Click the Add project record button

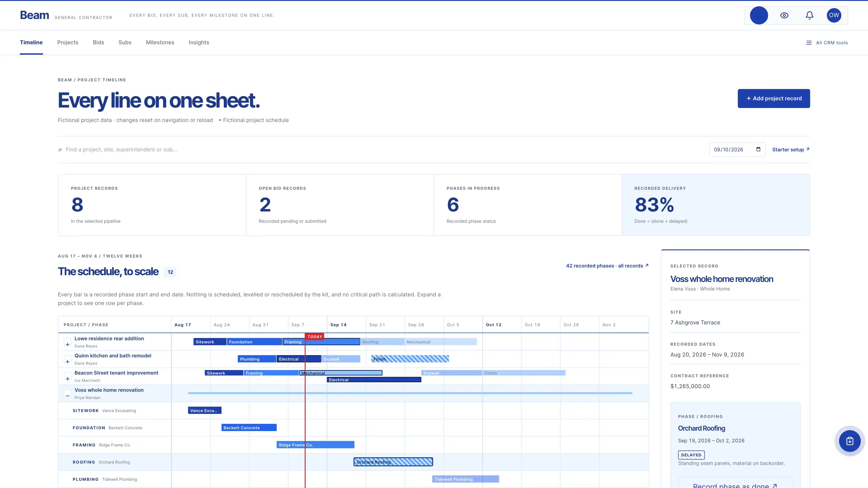[774, 98]
